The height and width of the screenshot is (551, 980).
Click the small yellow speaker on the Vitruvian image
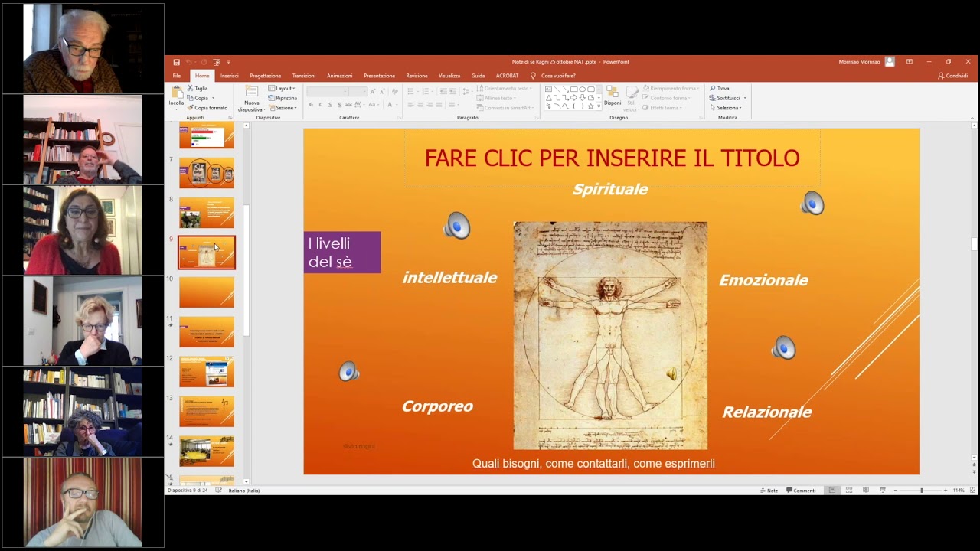click(671, 374)
